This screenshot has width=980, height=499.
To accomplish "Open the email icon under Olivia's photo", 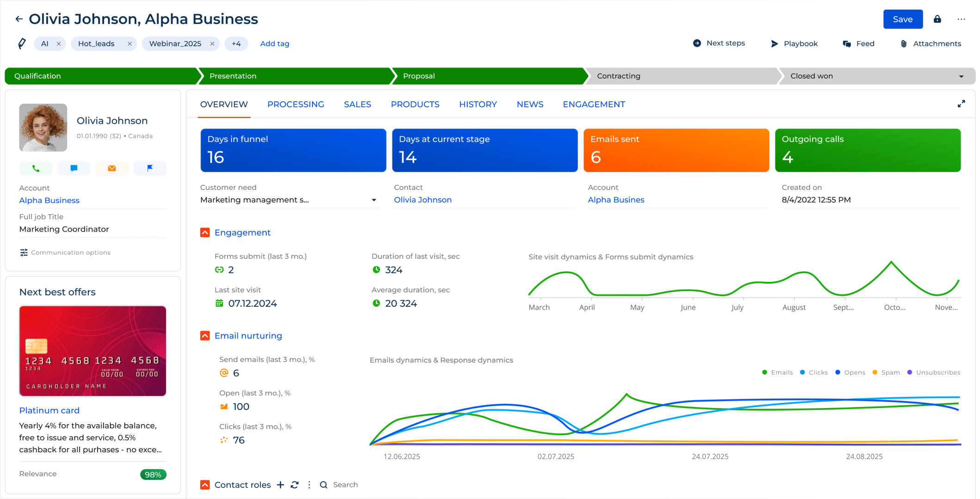I will [x=111, y=168].
